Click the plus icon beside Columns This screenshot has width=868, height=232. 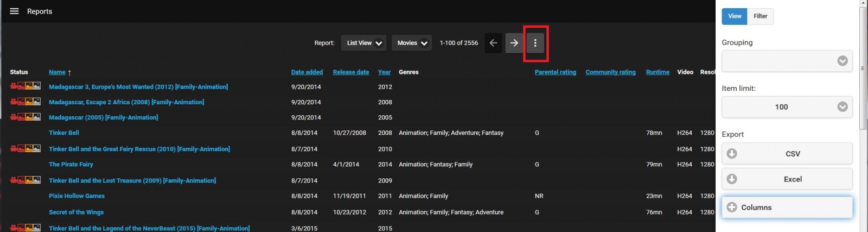click(732, 207)
